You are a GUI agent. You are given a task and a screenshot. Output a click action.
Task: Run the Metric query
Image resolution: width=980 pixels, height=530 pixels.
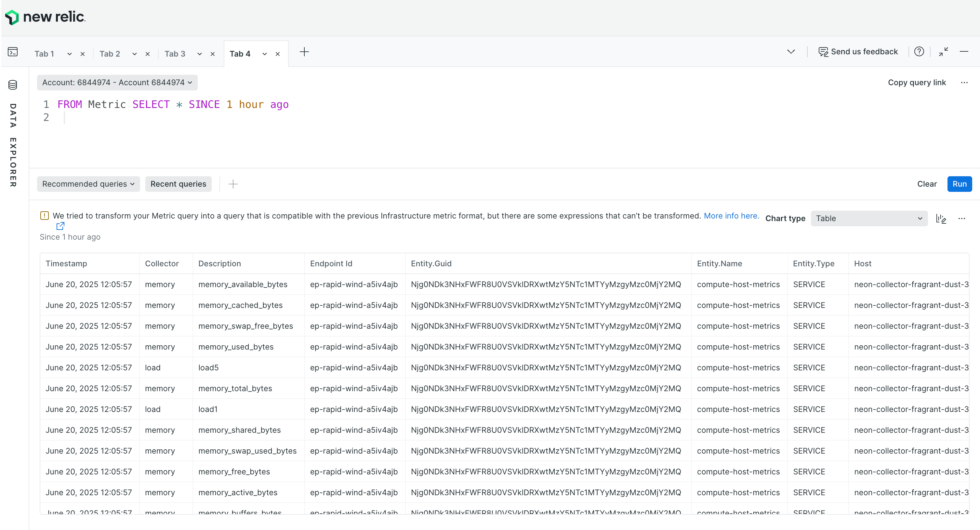[960, 184]
